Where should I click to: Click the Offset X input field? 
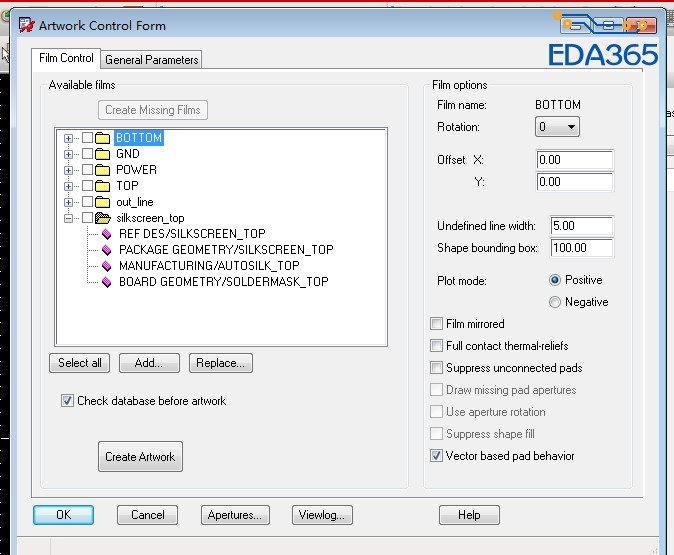(x=575, y=160)
